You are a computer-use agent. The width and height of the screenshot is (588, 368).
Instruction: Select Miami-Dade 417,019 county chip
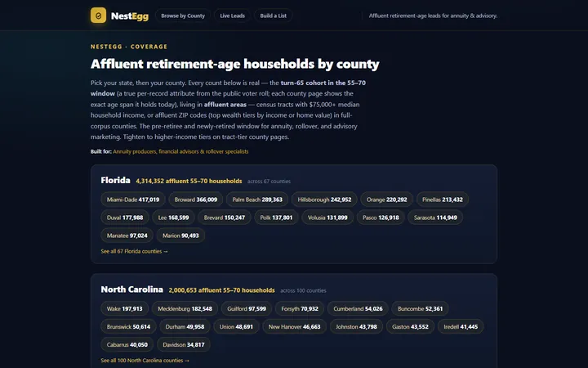133,200
